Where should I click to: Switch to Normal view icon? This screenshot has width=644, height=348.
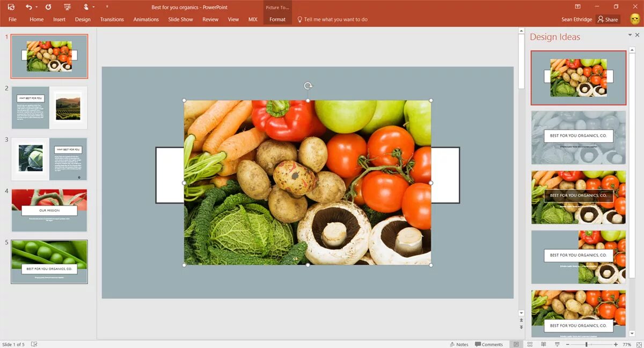pyautogui.click(x=516, y=344)
